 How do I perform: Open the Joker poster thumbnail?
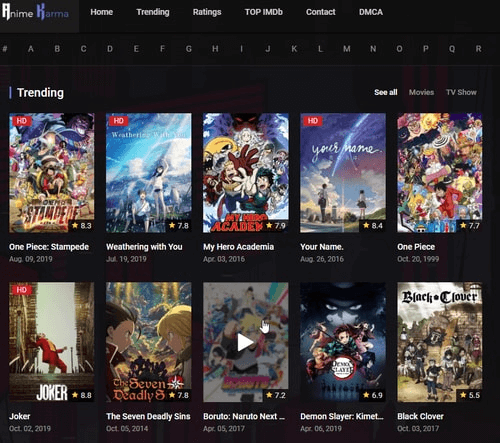point(52,342)
